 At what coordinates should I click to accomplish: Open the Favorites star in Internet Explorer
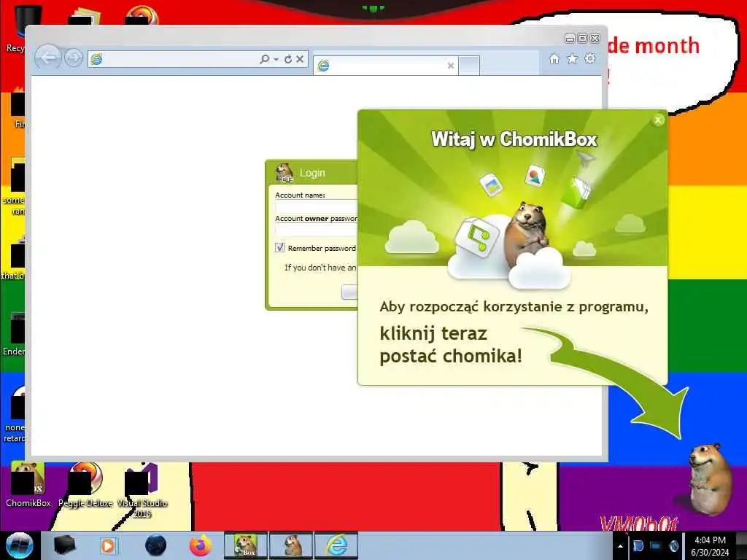[572, 58]
